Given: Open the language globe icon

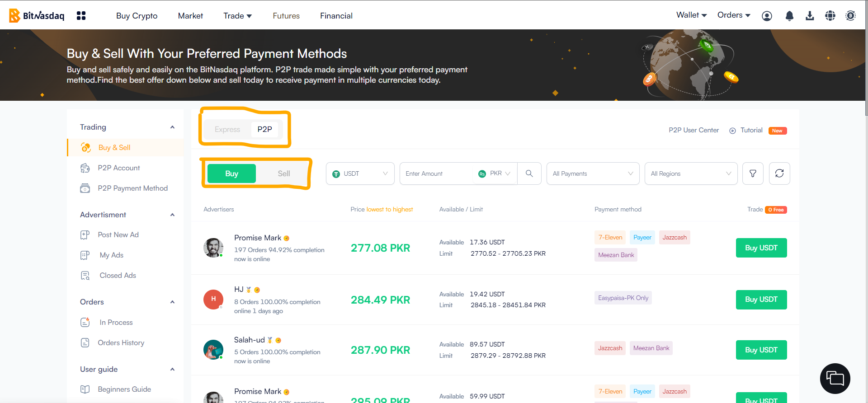Looking at the screenshot, I should pos(830,16).
